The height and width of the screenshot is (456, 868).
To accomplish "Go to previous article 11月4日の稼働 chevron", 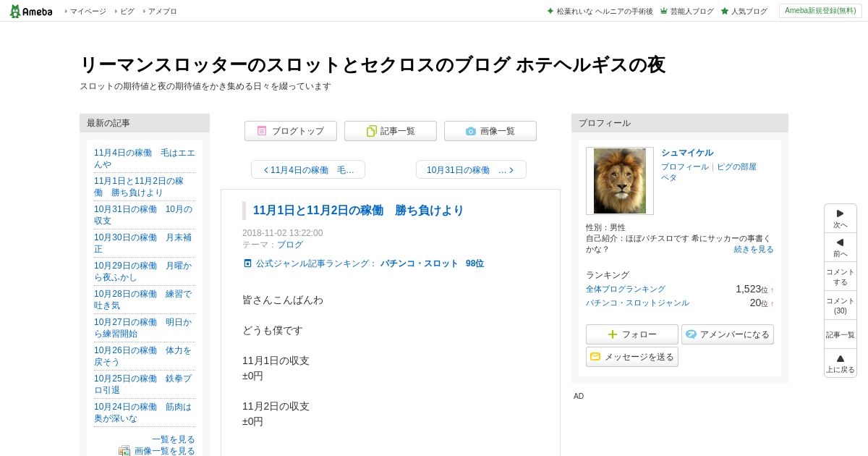I will [x=308, y=169].
